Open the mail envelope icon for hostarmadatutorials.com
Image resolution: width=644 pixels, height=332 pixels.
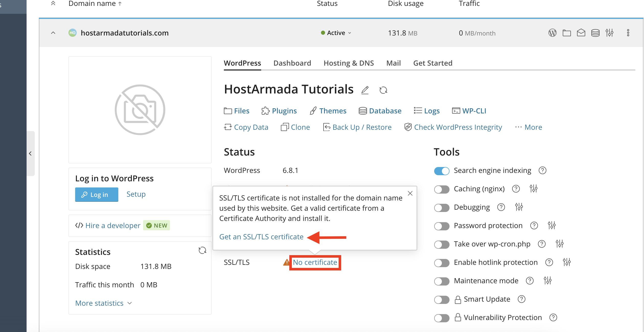point(581,33)
